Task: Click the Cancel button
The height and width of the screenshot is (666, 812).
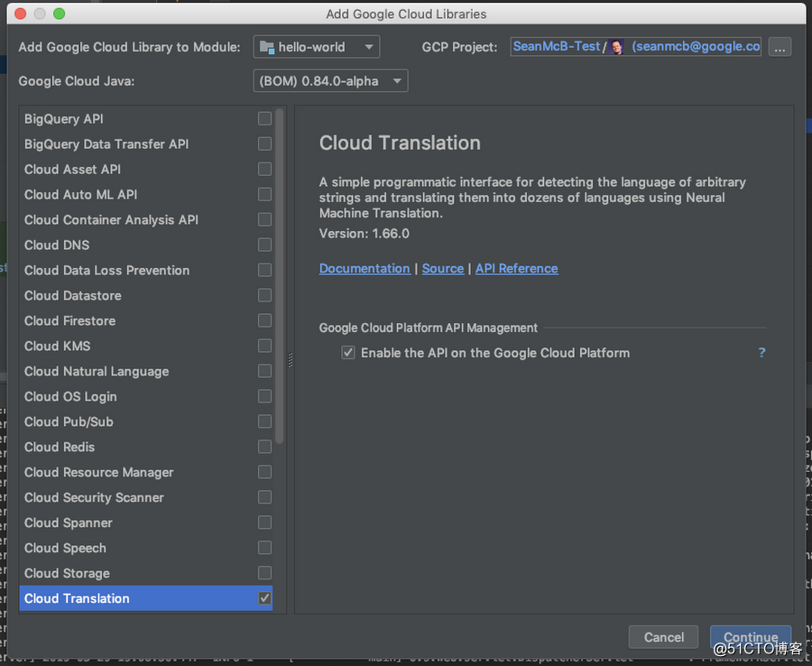Action: tap(663, 637)
